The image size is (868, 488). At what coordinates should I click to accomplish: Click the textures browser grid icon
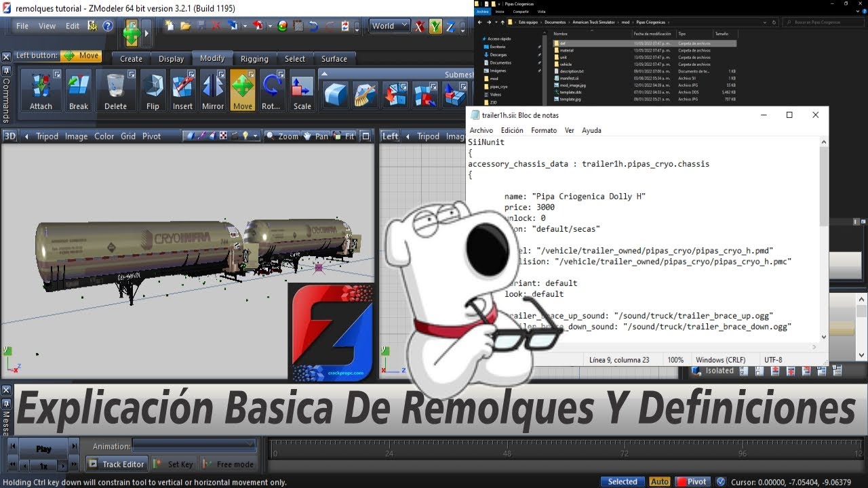tap(297, 26)
